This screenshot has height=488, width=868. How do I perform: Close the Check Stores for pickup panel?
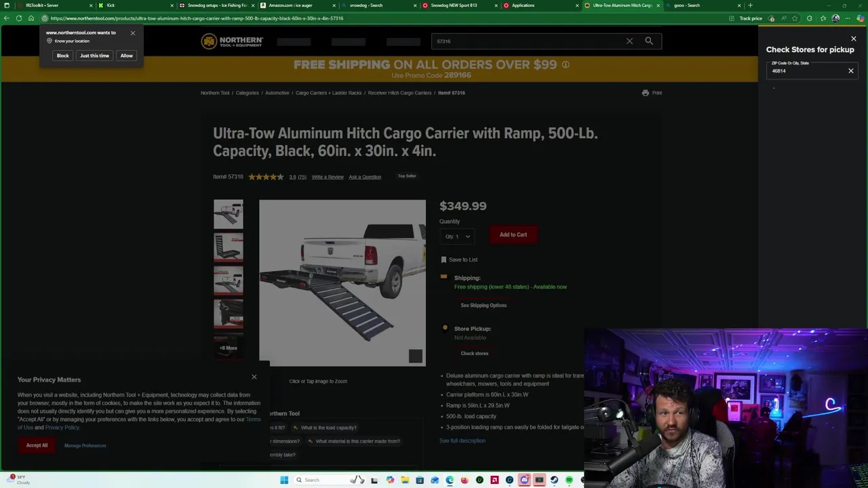coord(854,39)
